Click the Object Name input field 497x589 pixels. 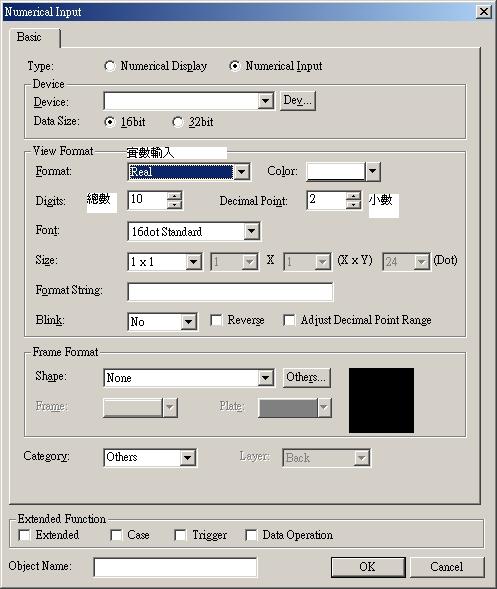click(x=175, y=567)
